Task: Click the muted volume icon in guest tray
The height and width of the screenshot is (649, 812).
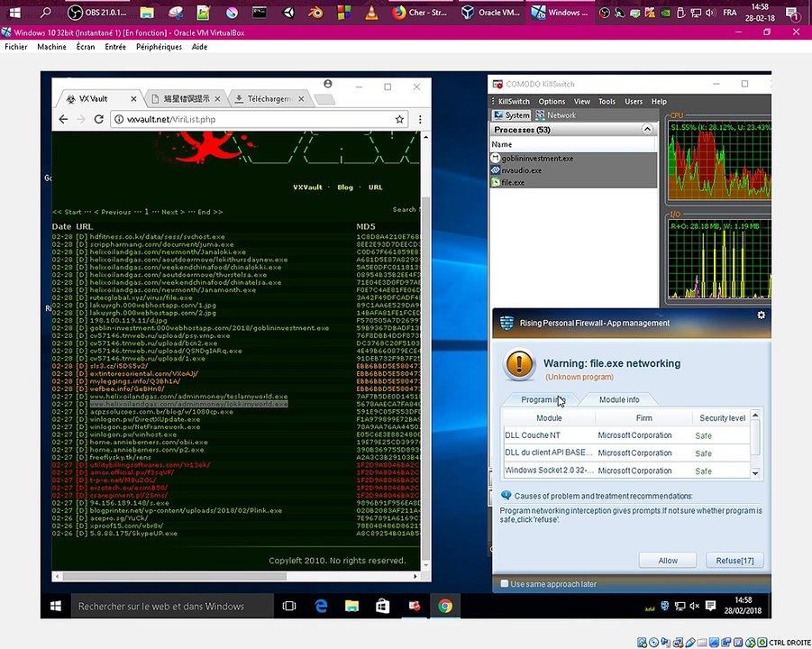Action: [x=695, y=606]
